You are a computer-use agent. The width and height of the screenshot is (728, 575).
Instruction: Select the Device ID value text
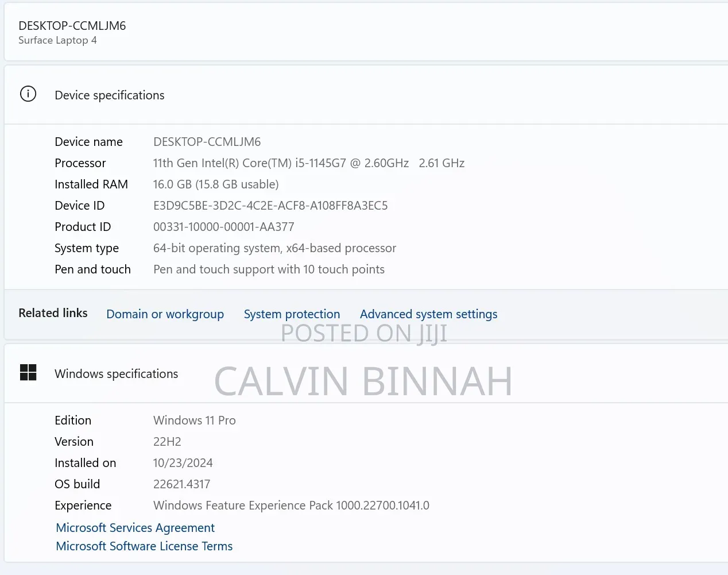coord(270,206)
